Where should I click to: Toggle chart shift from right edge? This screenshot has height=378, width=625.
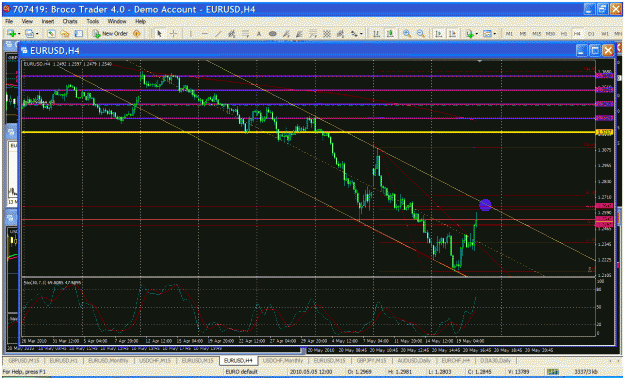click(452, 34)
